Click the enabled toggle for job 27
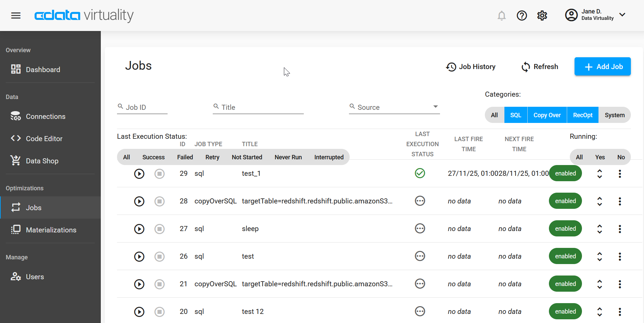The width and height of the screenshot is (644, 323). click(x=565, y=228)
